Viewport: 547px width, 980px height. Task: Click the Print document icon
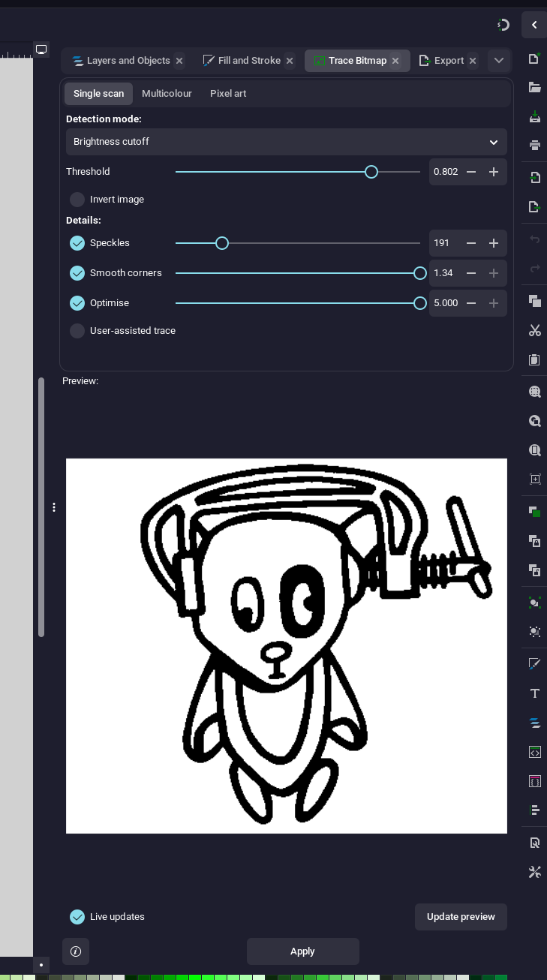(534, 146)
